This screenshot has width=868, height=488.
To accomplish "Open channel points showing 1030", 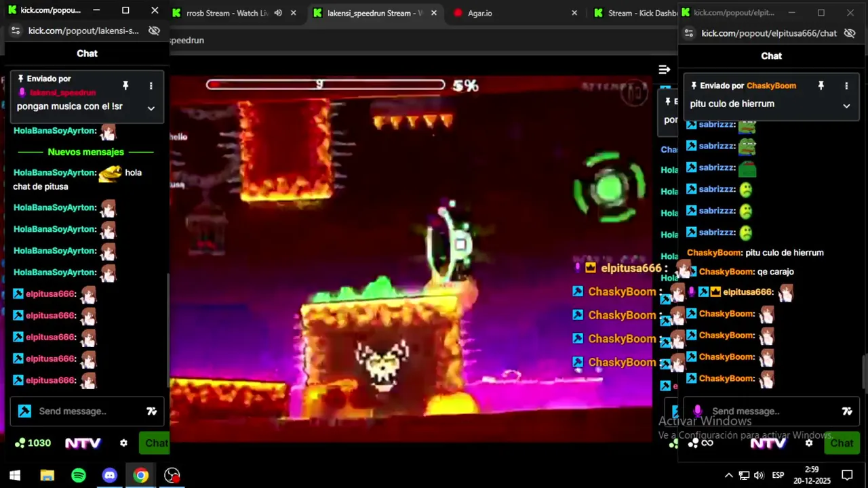I will [33, 443].
